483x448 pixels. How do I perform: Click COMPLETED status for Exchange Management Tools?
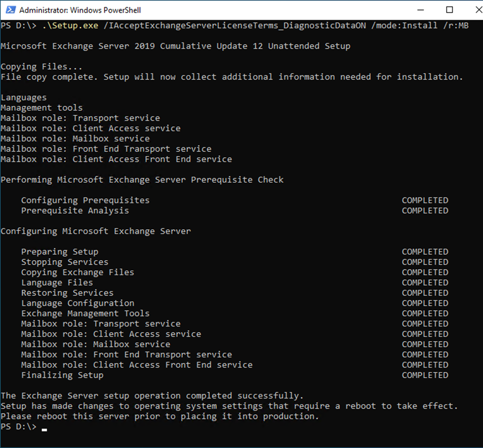click(425, 313)
